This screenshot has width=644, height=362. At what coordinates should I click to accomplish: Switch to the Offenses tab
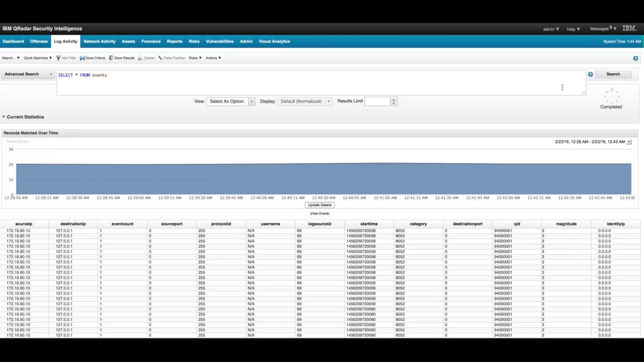coord(39,41)
